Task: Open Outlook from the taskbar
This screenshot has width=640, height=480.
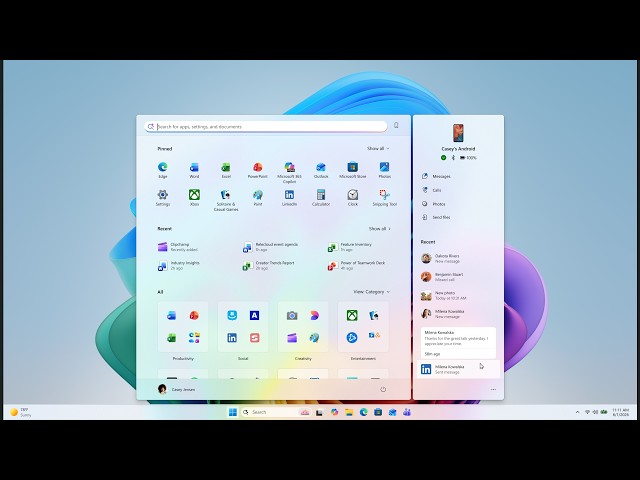Action: [x=392, y=412]
